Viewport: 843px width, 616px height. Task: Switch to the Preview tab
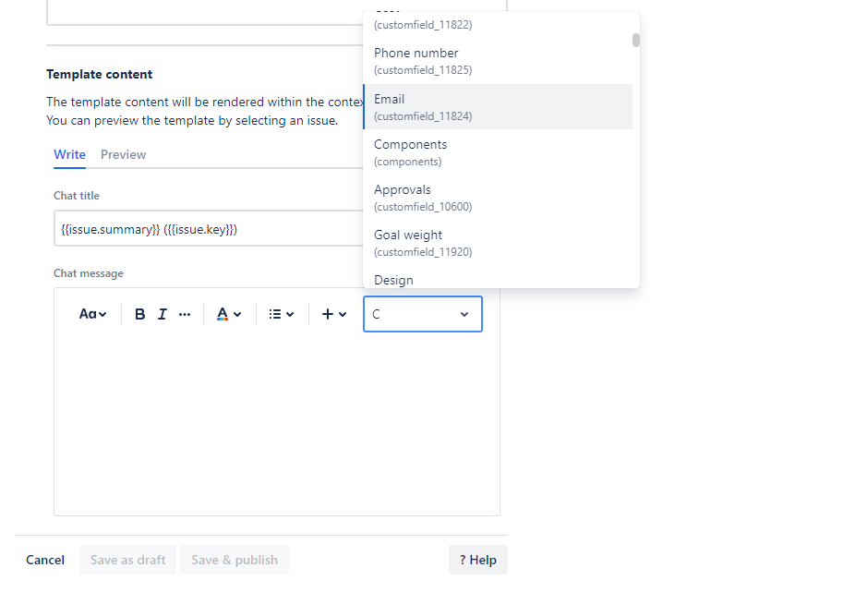click(124, 154)
